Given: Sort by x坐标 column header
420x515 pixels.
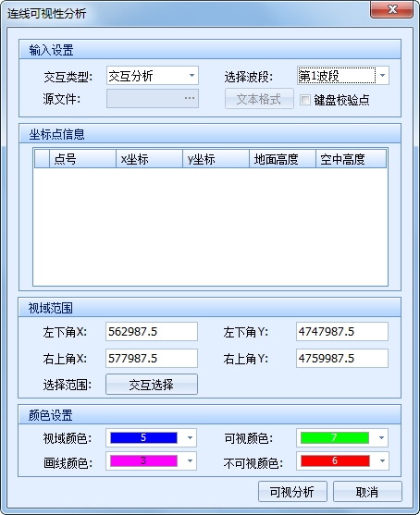Looking at the screenshot, I should [x=149, y=159].
